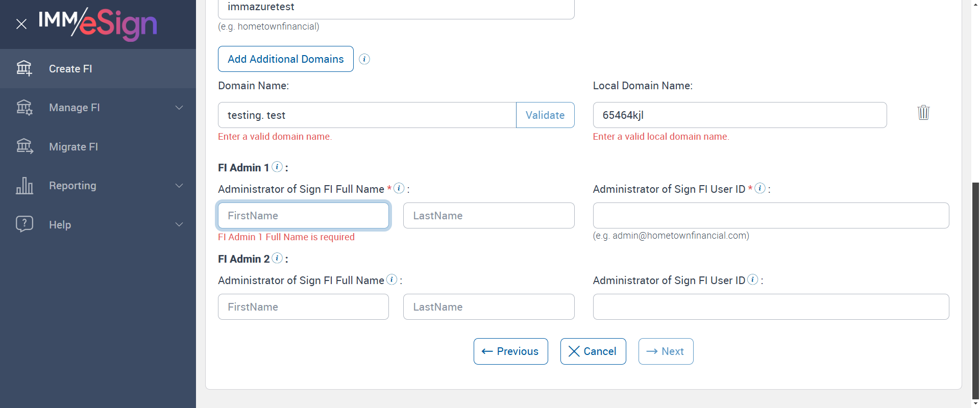Click the Local Domain Name input field
This screenshot has width=980, height=408.
pos(739,115)
